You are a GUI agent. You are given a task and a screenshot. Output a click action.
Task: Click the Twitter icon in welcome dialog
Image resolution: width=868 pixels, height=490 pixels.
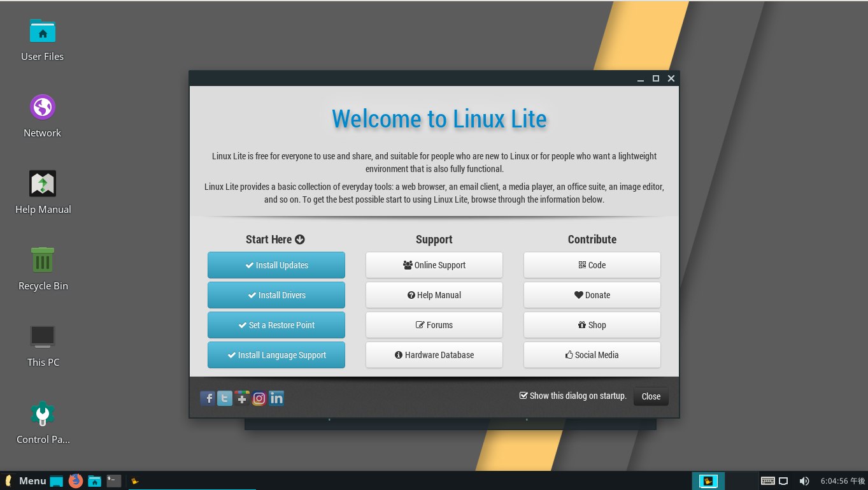pos(225,398)
